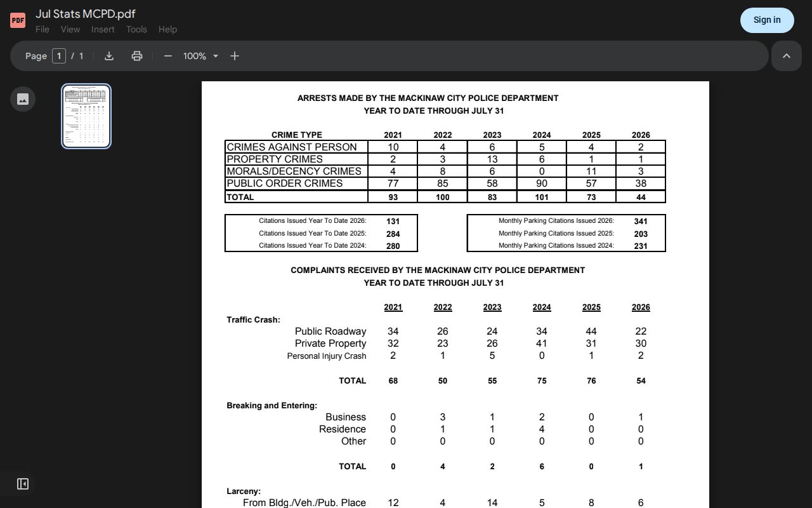The height and width of the screenshot is (508, 812).
Task: Click the Breaking and Entering: heading
Action: coord(272,405)
